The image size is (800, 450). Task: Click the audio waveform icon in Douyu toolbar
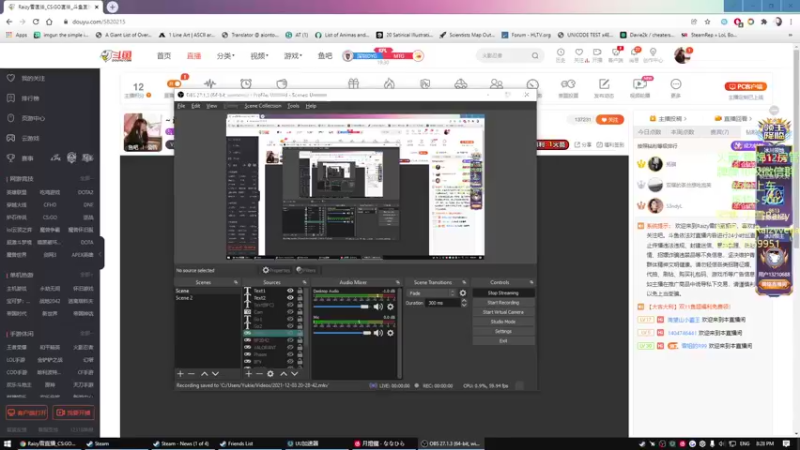(x=210, y=84)
